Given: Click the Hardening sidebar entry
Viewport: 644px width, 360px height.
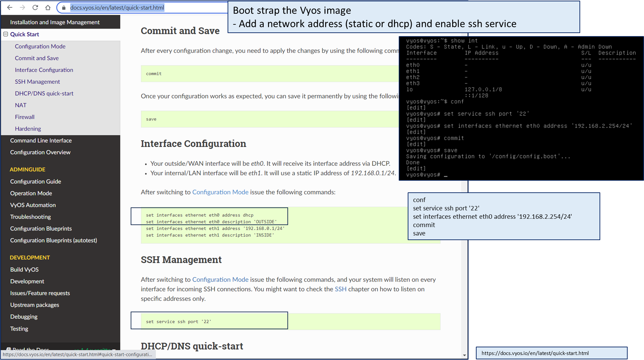Looking at the screenshot, I should point(28,129).
